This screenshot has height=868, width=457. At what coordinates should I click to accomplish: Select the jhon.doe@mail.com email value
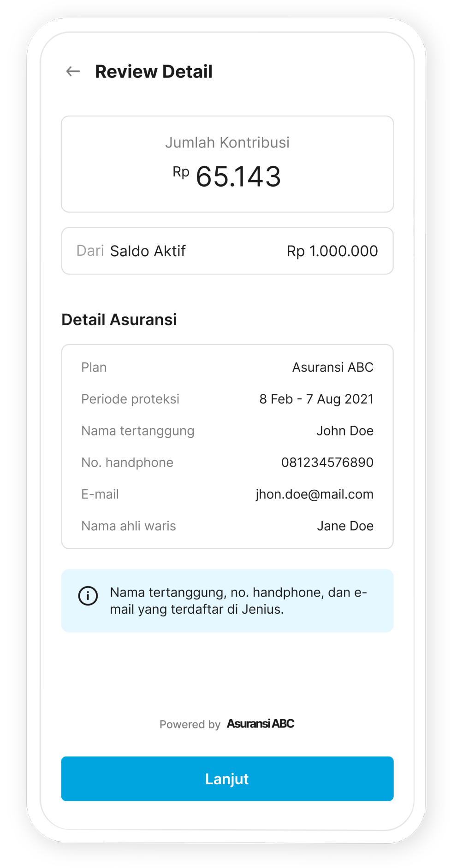(315, 494)
